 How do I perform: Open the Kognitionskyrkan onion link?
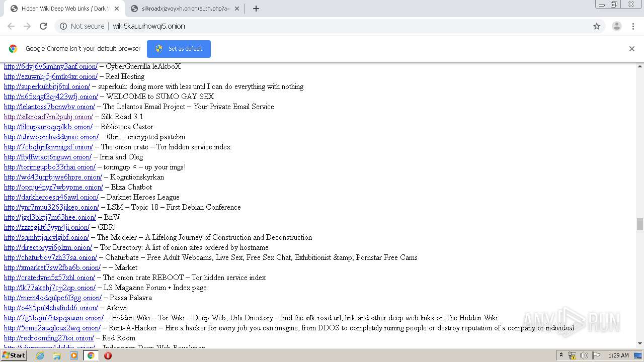pyautogui.click(x=53, y=177)
